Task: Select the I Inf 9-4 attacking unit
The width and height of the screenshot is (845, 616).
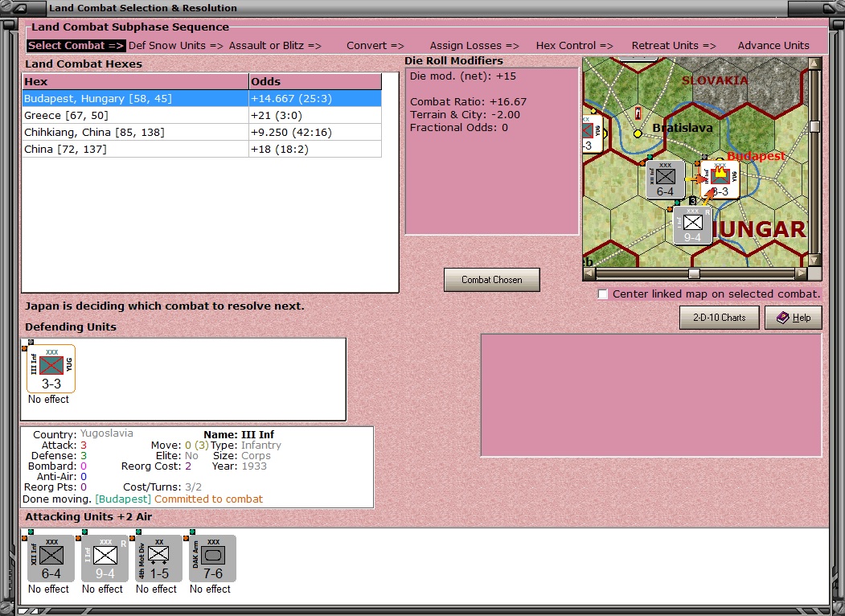Action: [105, 558]
